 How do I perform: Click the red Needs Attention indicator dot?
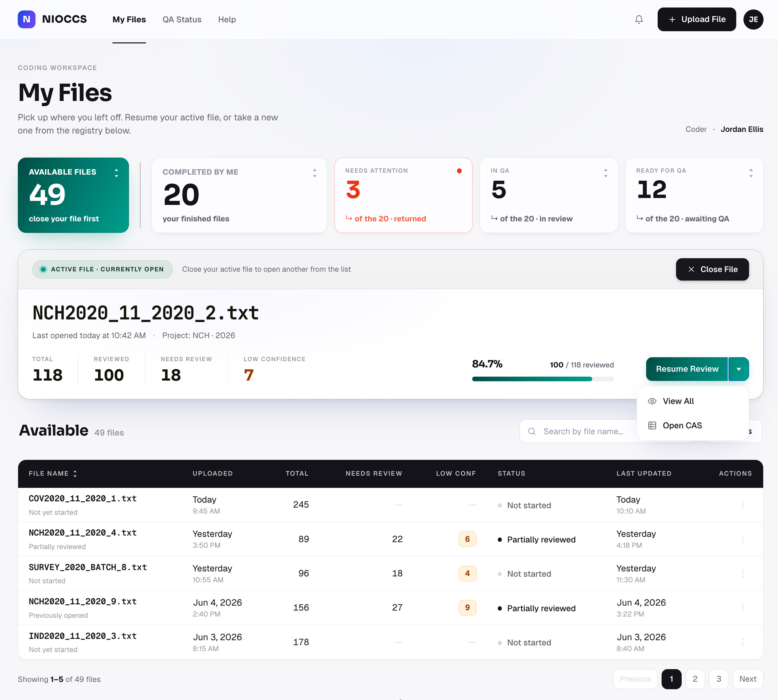point(459,171)
